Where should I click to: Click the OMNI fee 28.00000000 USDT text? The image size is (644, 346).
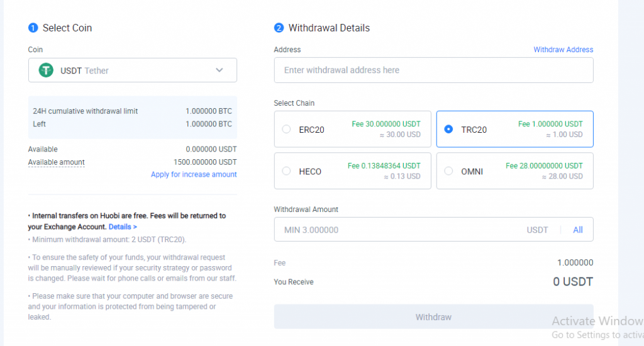click(x=544, y=165)
